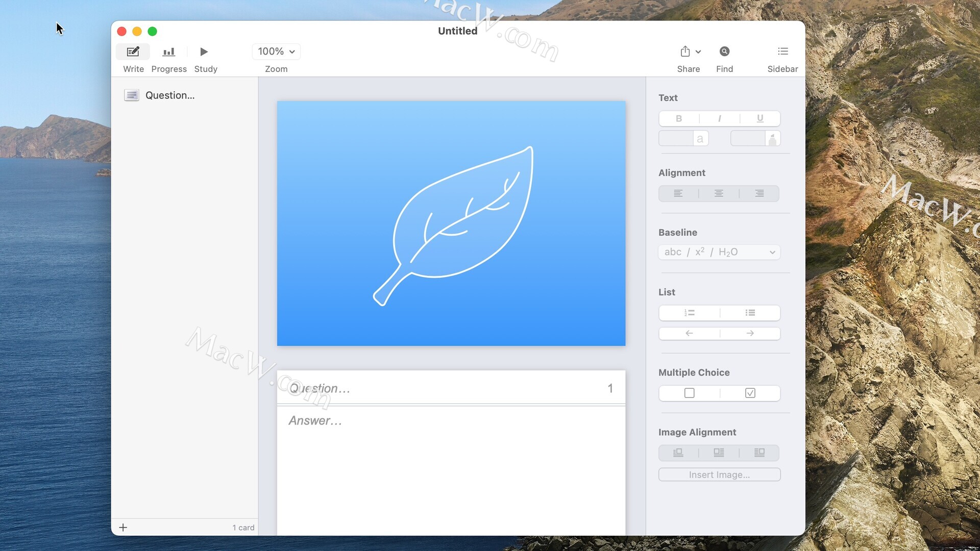Insert bulleted list

750,313
